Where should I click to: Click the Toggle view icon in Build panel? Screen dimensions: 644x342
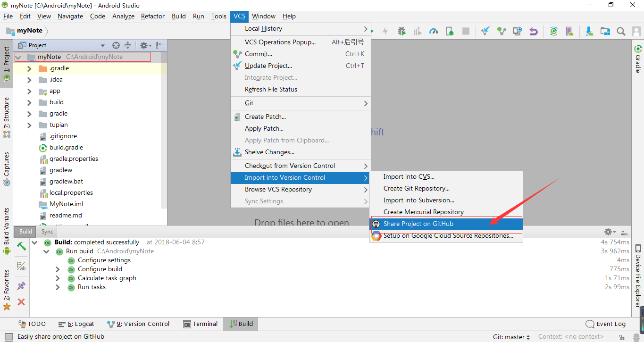(21, 266)
